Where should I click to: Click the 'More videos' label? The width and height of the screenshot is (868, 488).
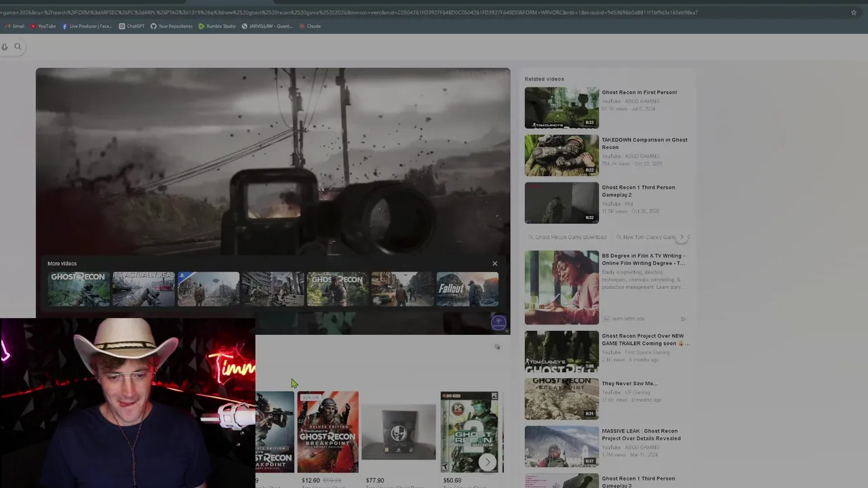tap(62, 264)
